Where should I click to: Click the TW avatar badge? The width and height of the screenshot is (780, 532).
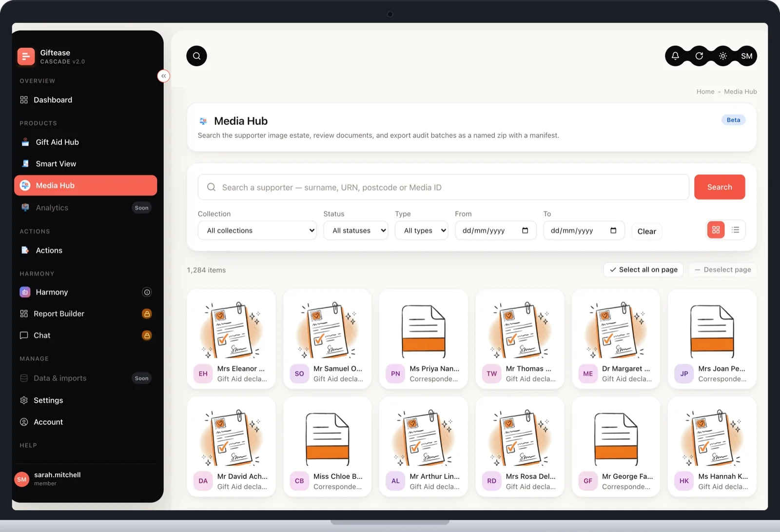coord(492,374)
